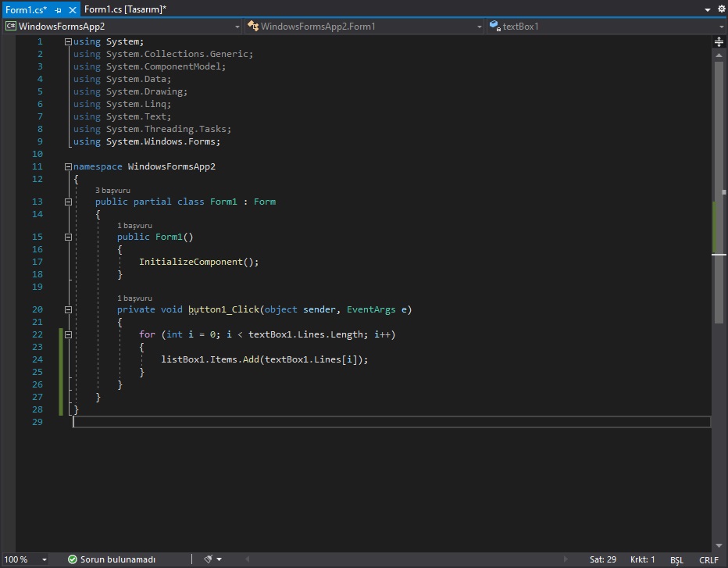
Task: Open the '3 başvuru' references link
Action: tap(112, 191)
